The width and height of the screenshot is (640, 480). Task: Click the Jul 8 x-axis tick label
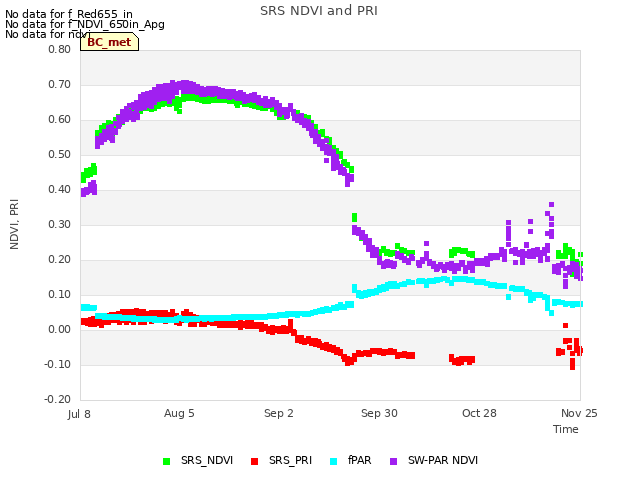79,414
